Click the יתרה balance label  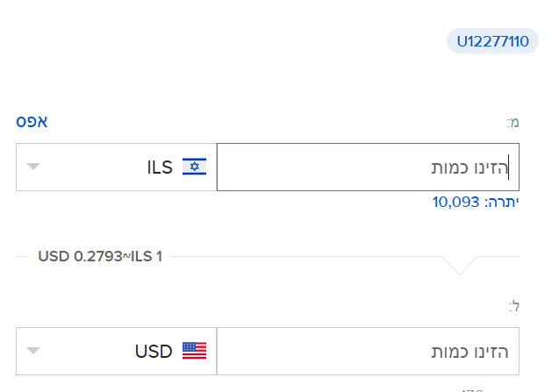tap(502, 202)
